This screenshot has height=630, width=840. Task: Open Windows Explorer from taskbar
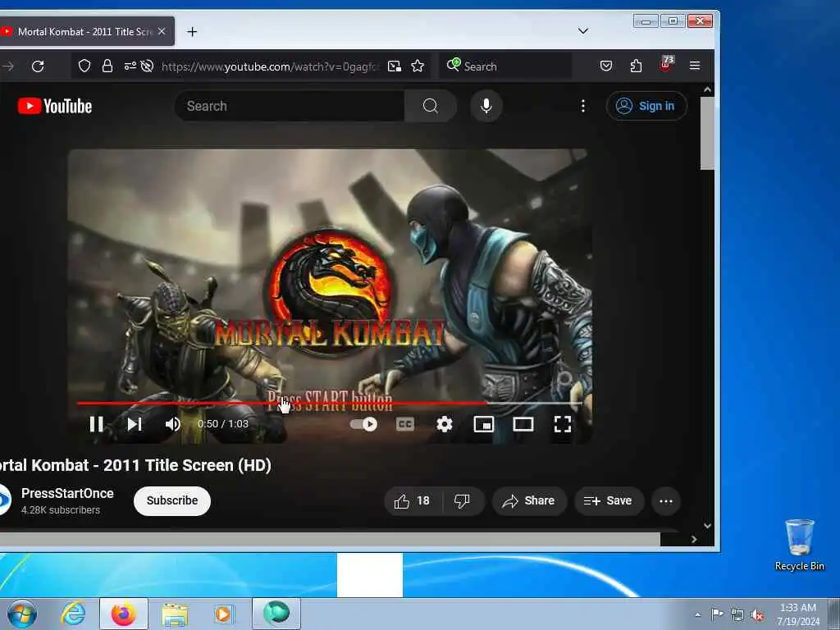[x=175, y=614]
